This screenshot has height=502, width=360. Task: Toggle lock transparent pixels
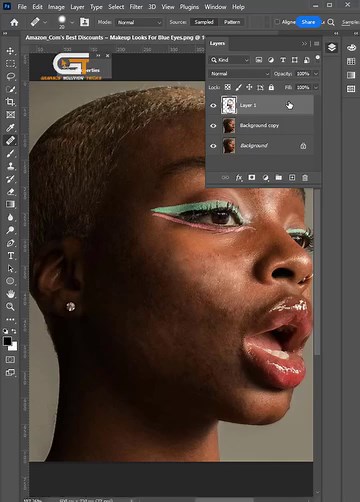228,87
